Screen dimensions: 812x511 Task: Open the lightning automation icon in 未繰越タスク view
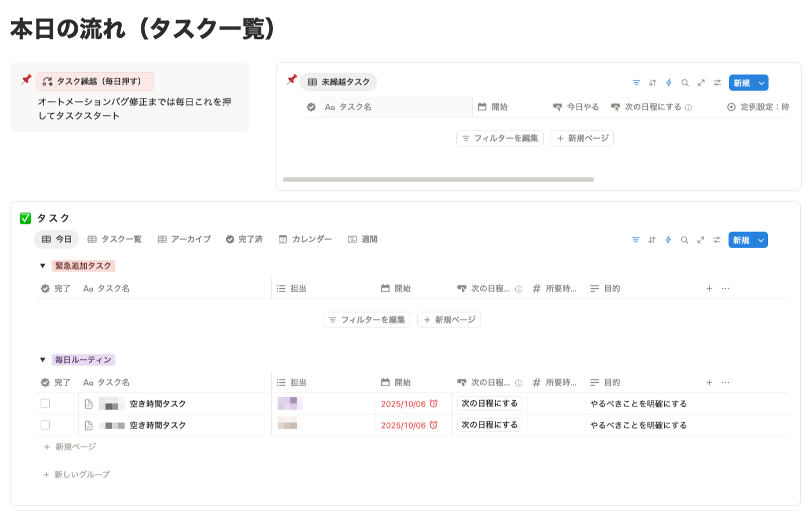pyautogui.click(x=669, y=83)
